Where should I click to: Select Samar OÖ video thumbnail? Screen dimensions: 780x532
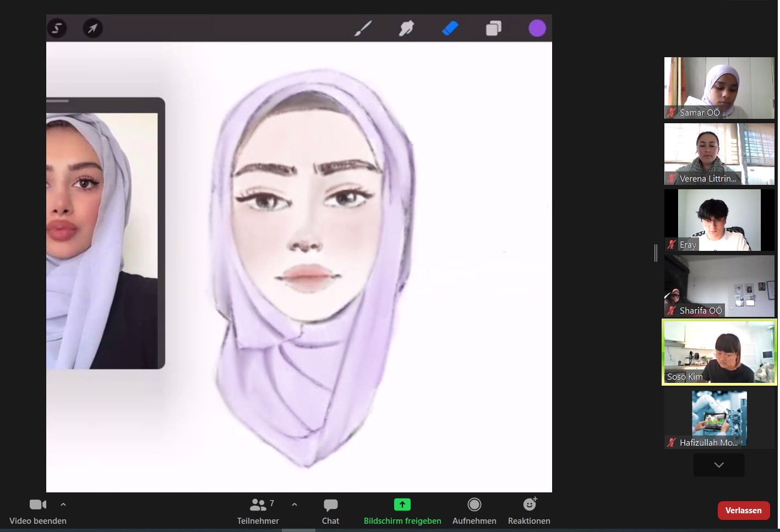point(719,88)
